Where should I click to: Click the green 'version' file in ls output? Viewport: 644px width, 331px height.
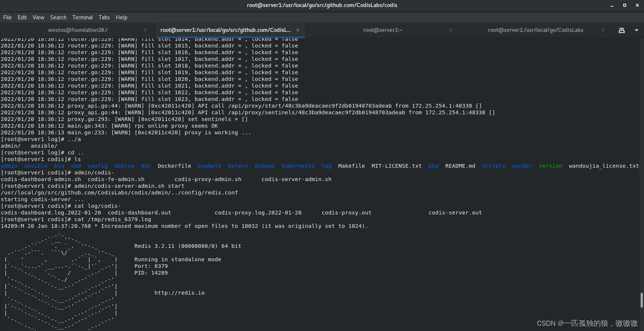[x=550, y=166]
